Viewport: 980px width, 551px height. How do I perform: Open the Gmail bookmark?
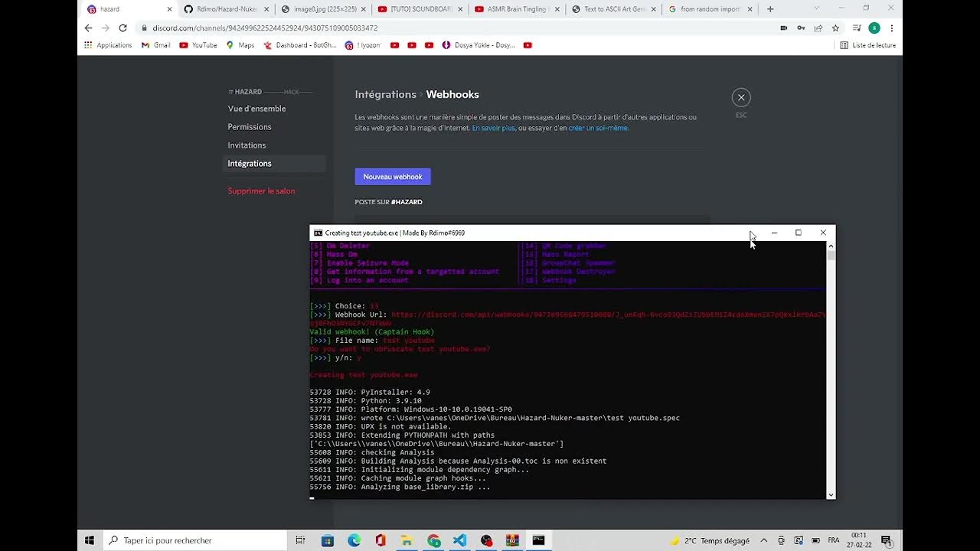155,45
